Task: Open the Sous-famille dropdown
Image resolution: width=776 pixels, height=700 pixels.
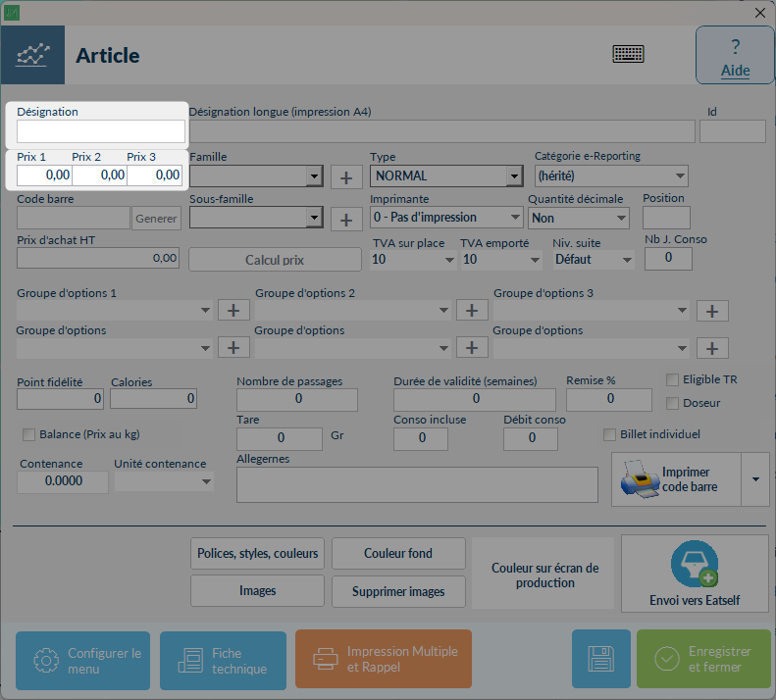Action: 256,218
